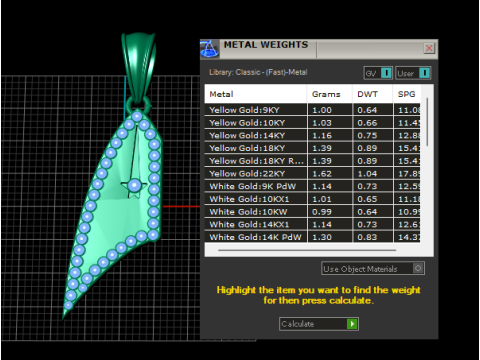Click DWT value 1.04 for 22KY
The width and height of the screenshot is (480, 360).
point(367,174)
